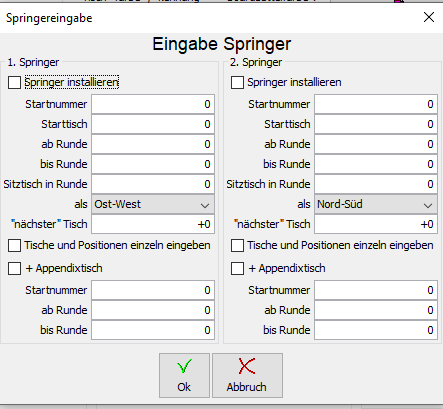Open the Nord-Süd 'als' dropdown
This screenshot has height=409, width=443.
coord(376,204)
